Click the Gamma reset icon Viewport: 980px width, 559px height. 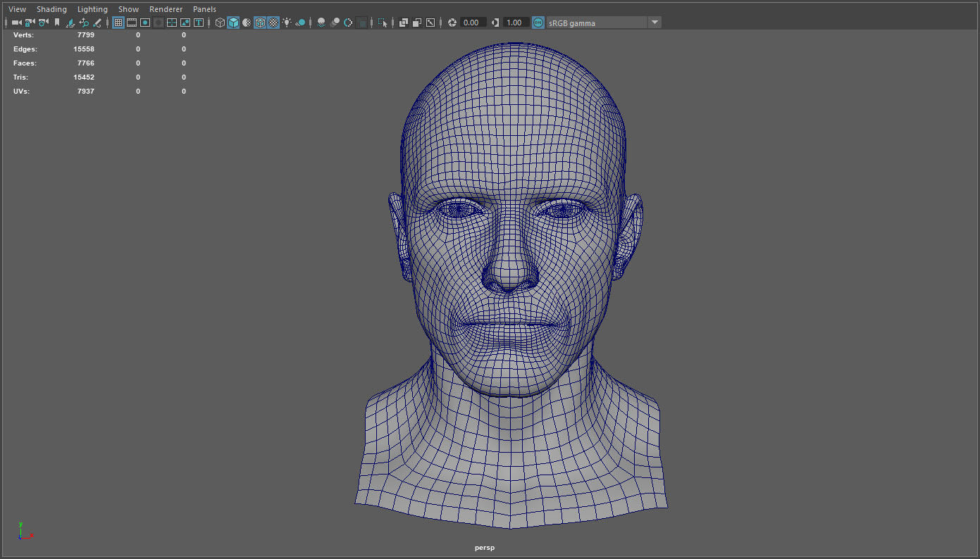(x=495, y=23)
